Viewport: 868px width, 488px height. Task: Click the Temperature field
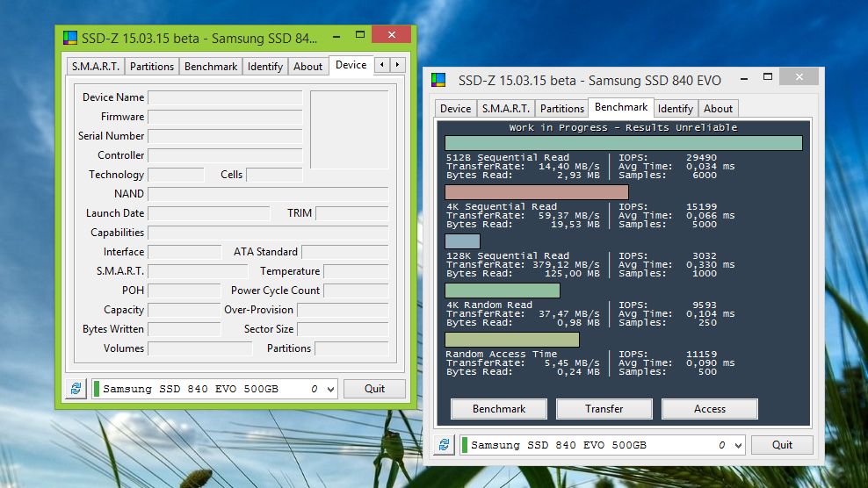(x=356, y=271)
